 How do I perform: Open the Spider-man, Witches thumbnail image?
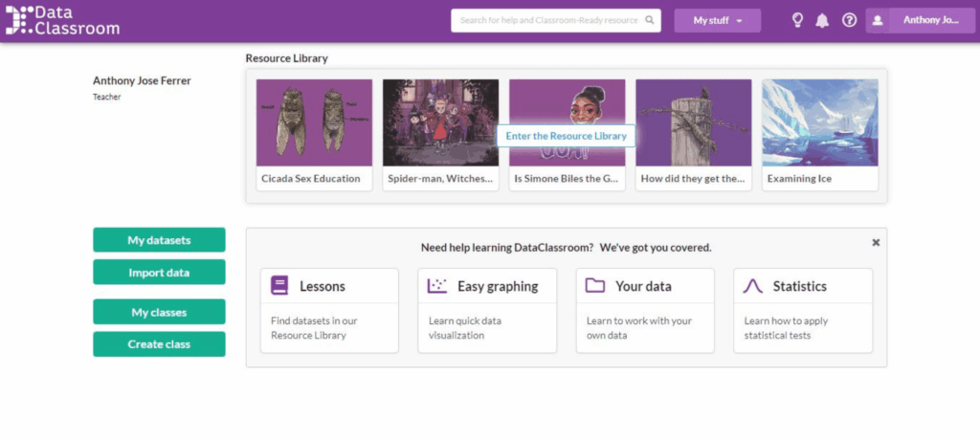[440, 122]
